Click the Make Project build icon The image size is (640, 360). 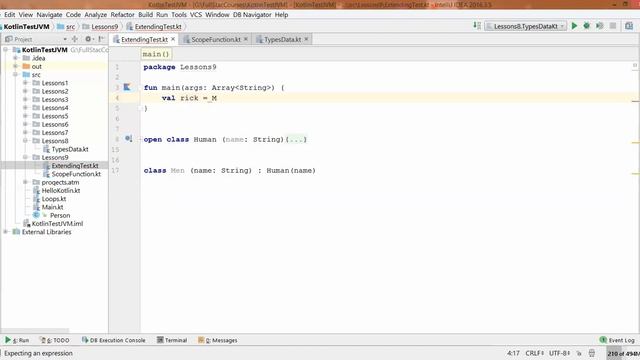477,26
